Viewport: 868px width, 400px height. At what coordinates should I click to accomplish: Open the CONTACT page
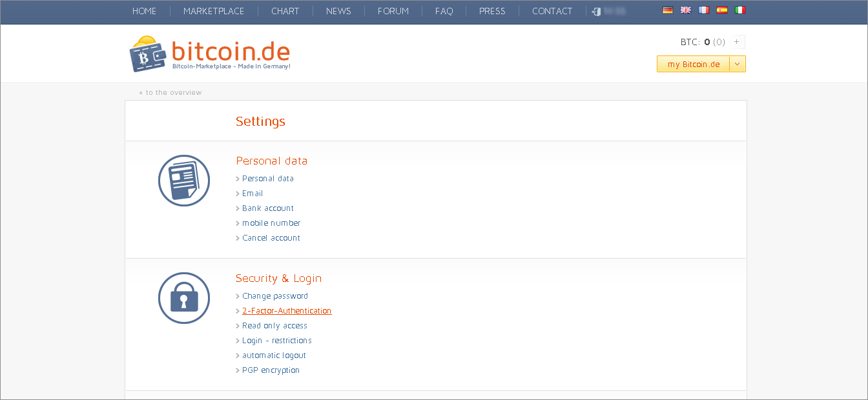552,11
